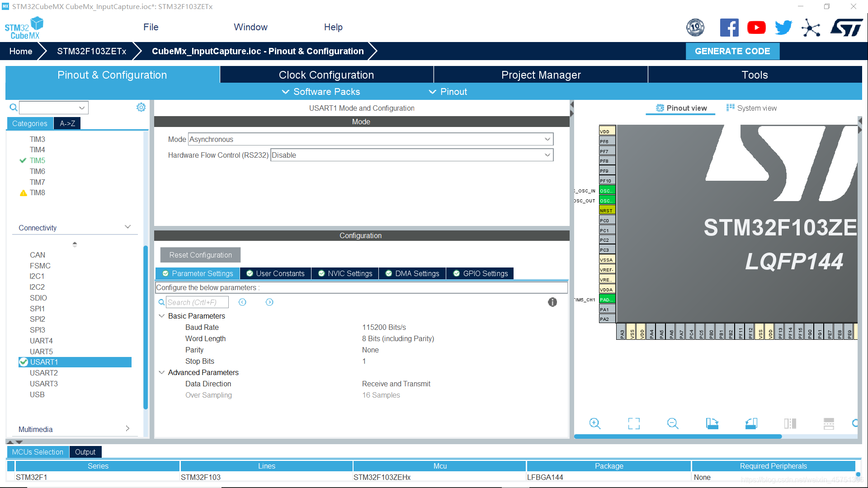The height and width of the screenshot is (488, 868).
Task: Fit the chip pinout to view
Action: click(x=634, y=423)
